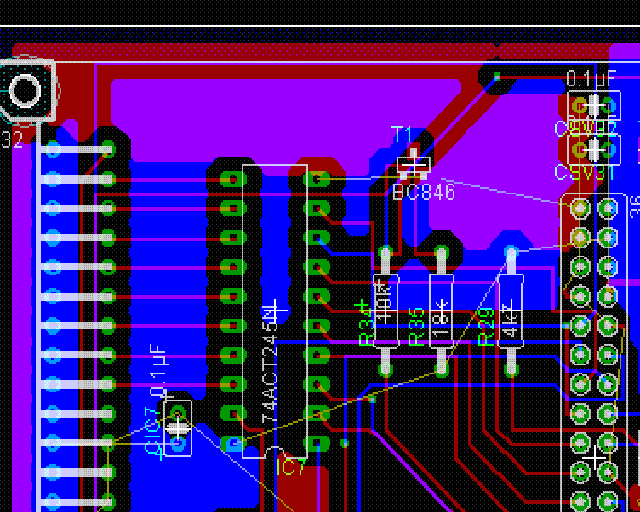This screenshot has width=640, height=512.
Task: Click the IC7 name label
Action: pyautogui.click(x=291, y=467)
